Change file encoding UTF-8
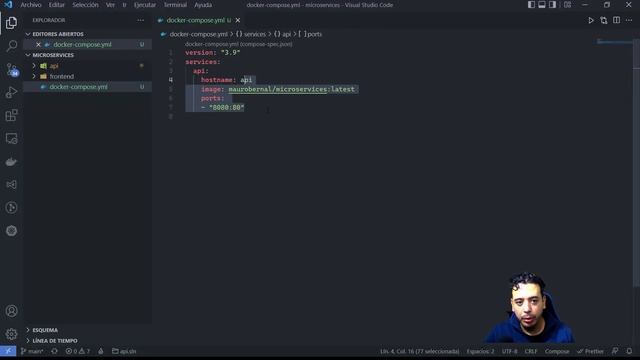 (x=510, y=351)
